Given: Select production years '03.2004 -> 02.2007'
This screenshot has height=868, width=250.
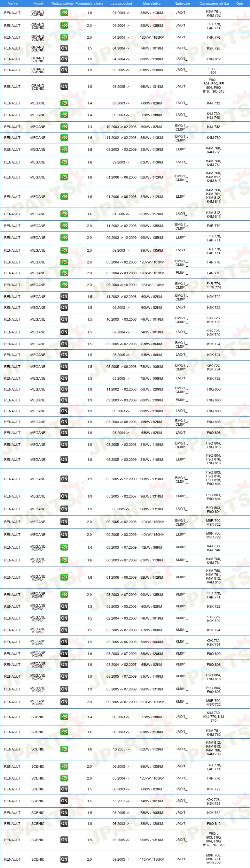Looking at the screenshot, I should click(x=121, y=665).
